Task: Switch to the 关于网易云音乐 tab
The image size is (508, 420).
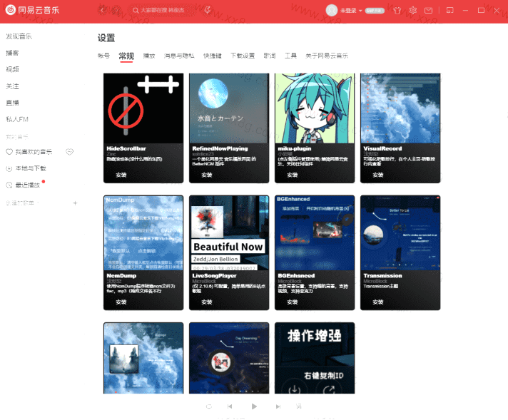Action: pos(327,56)
